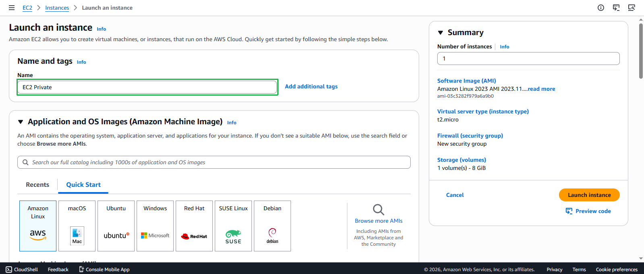This screenshot has width=644, height=274.
Task: Click the Preview code icon
Action: (x=569, y=211)
